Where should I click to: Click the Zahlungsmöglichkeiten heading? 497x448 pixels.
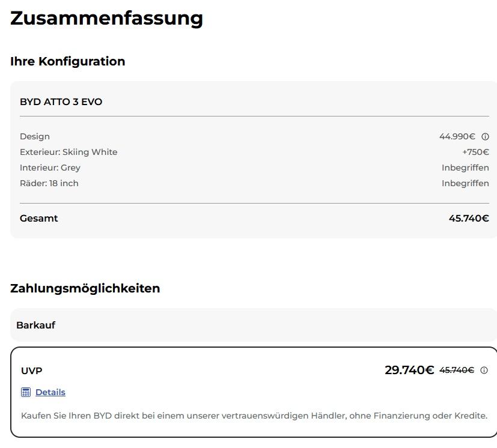(85, 288)
